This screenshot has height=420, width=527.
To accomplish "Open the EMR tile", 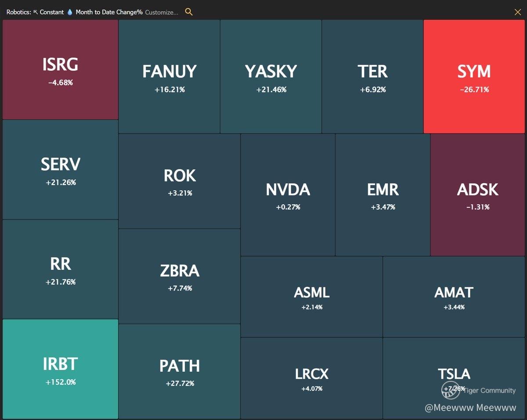I will pyautogui.click(x=383, y=195).
